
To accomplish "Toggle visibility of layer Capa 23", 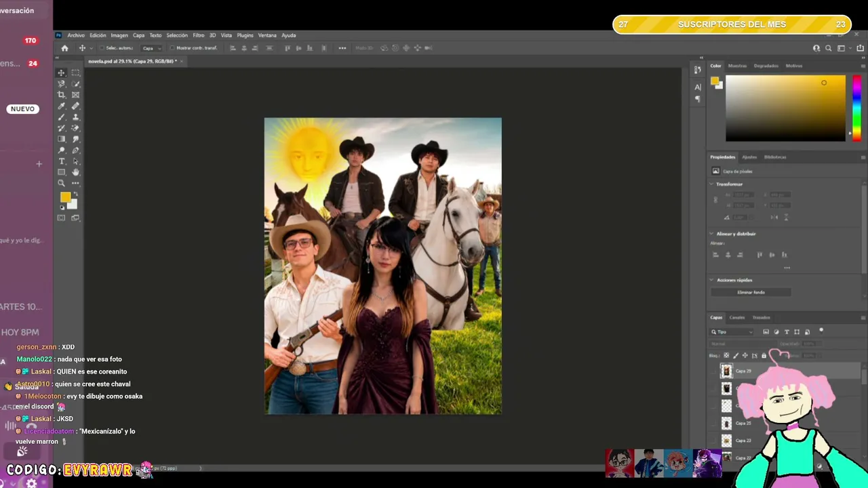I will point(713,441).
